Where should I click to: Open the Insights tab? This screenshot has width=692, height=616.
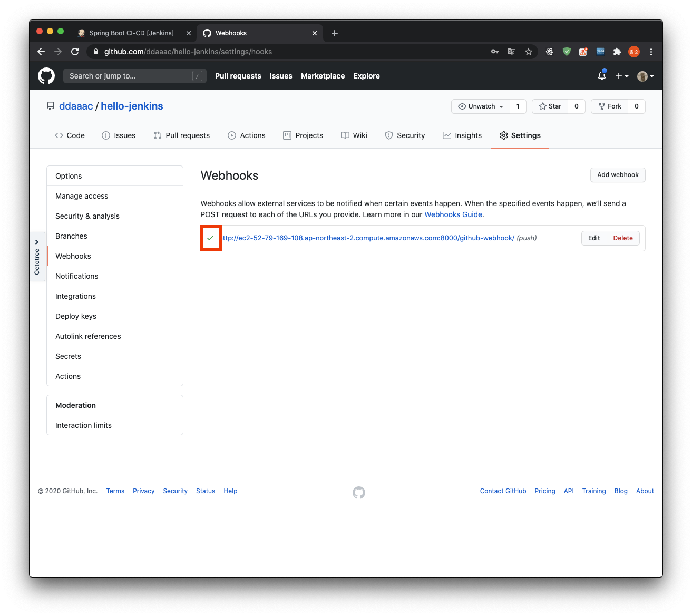(x=462, y=135)
